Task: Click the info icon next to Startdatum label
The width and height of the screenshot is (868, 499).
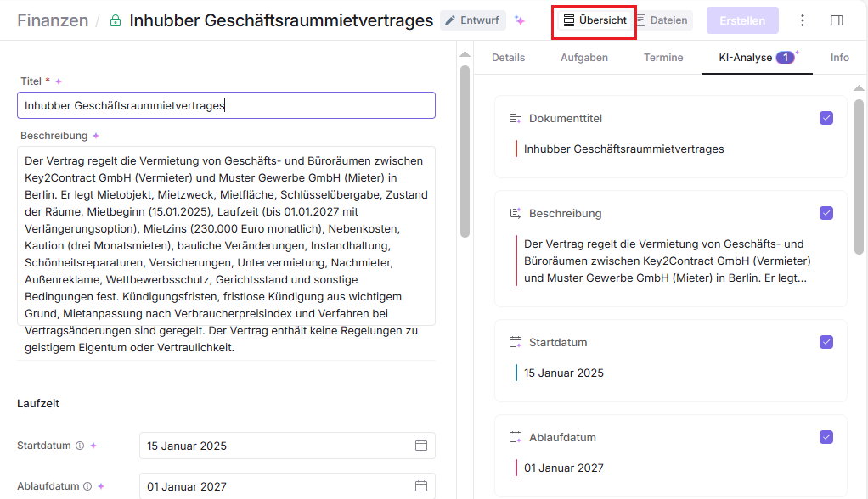Action: pyautogui.click(x=80, y=446)
